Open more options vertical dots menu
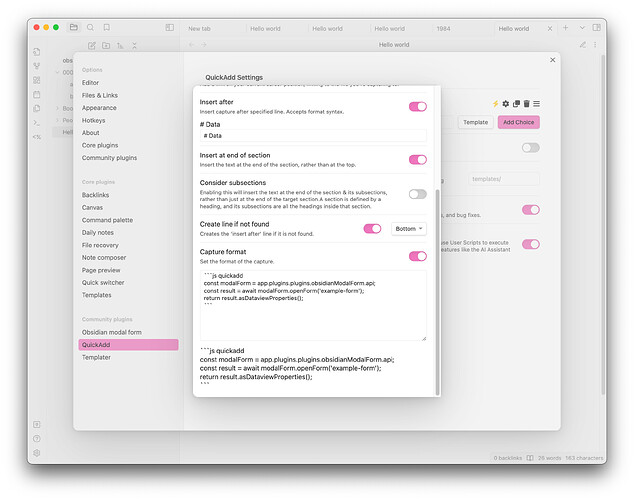The width and height of the screenshot is (634, 500). pos(595,44)
